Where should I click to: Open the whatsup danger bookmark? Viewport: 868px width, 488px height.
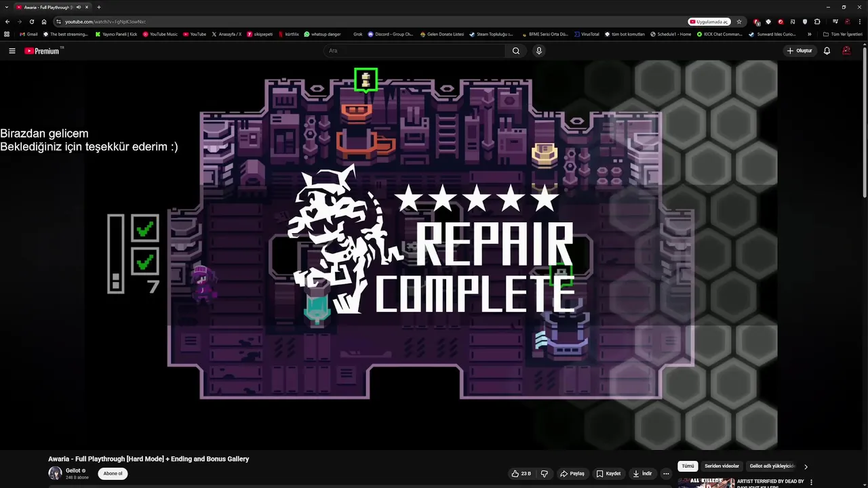pos(322,34)
